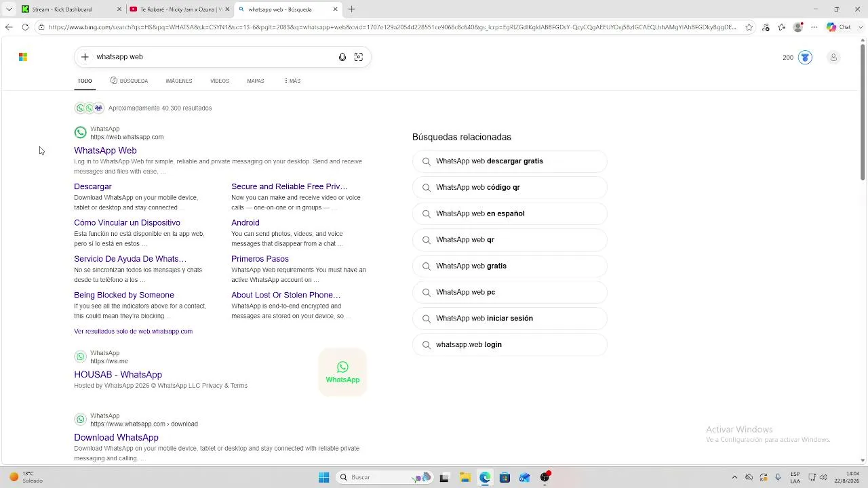Open Being Blocked by Someone sublink
This screenshot has height=488, width=868.
pos(124,295)
